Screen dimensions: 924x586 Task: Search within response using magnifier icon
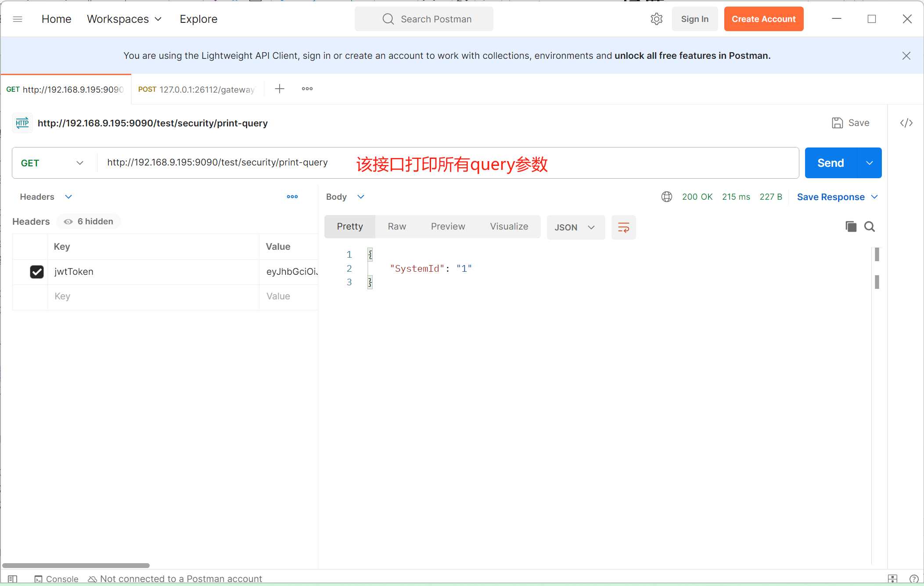pos(870,226)
